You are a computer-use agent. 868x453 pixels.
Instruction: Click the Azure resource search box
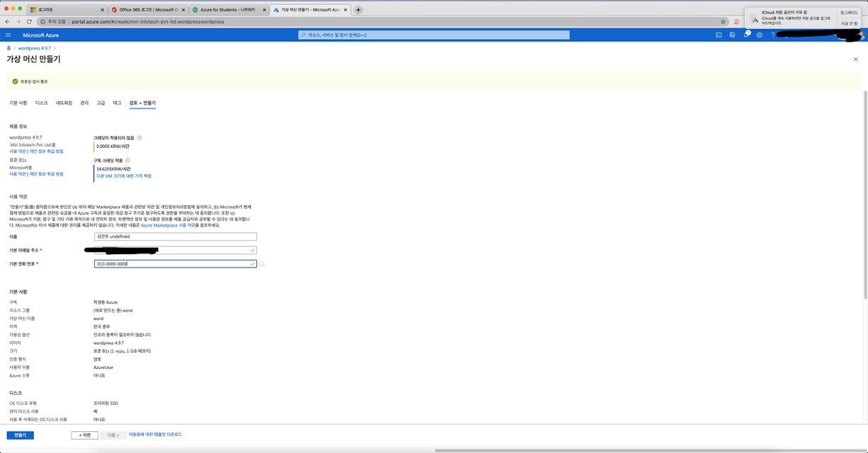coord(433,35)
